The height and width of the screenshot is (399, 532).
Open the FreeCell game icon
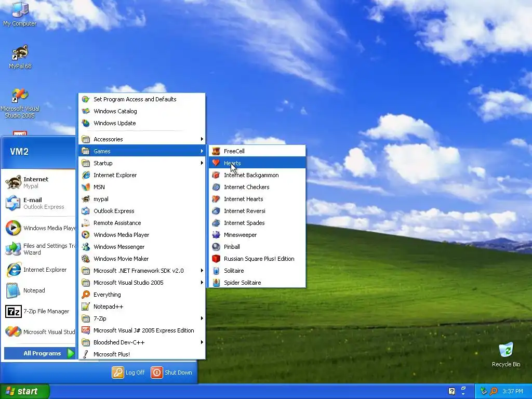pyautogui.click(x=216, y=151)
